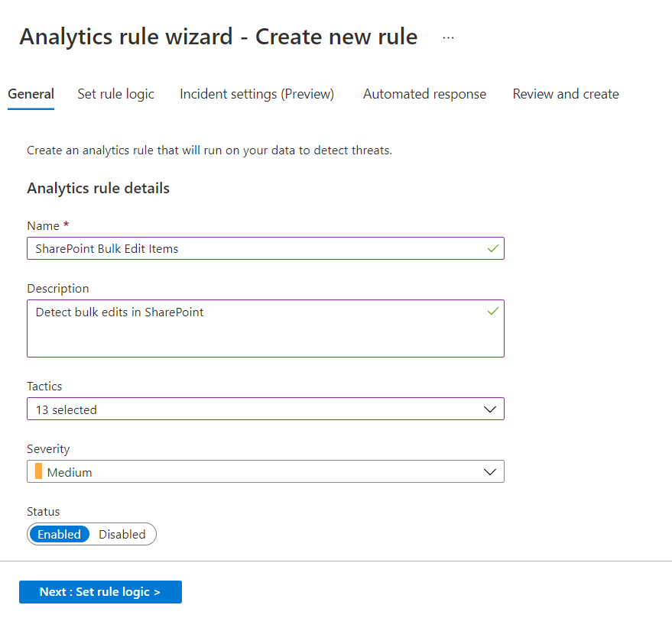Select the Enabled status option
The height and width of the screenshot is (618, 672).
[60, 534]
